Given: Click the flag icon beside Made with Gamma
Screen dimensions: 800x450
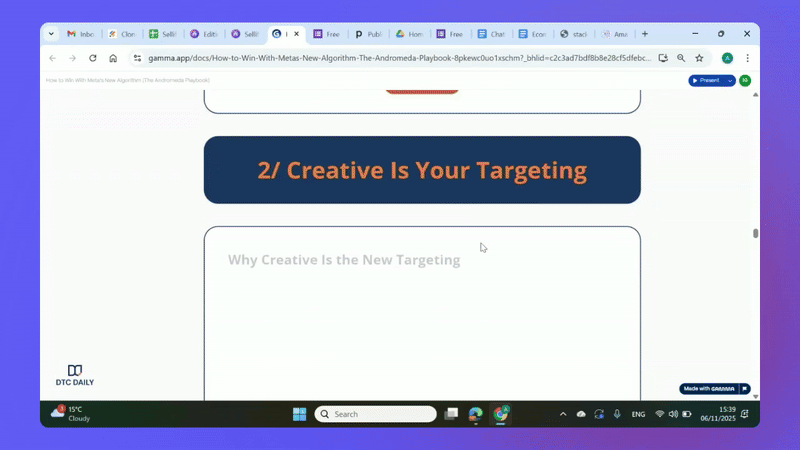Looking at the screenshot, I should pyautogui.click(x=745, y=389).
